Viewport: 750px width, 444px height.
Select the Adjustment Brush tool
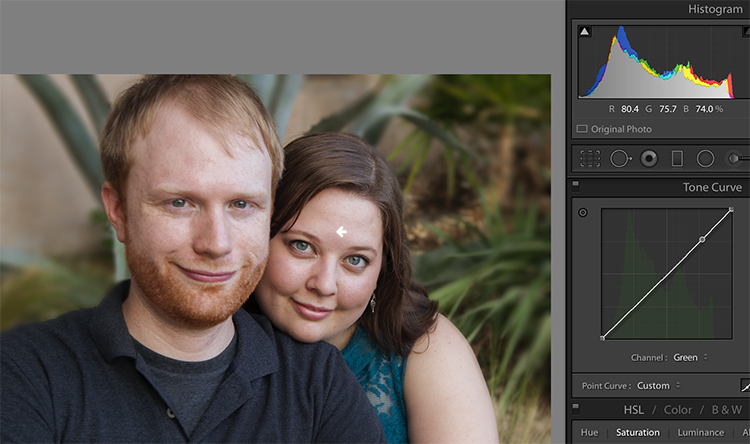point(737,158)
